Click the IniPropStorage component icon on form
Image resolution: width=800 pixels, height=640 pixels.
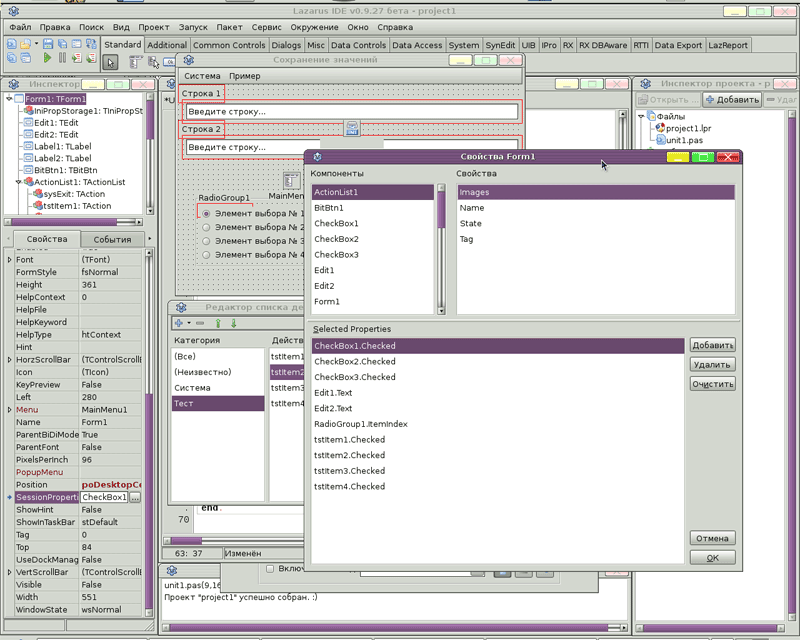click(353, 127)
